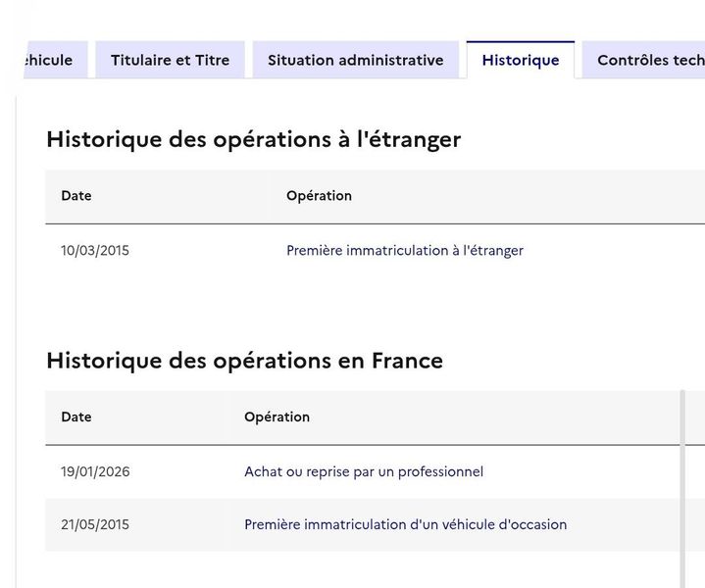Click the Première immatriculation à l'étranger entry

(x=405, y=251)
